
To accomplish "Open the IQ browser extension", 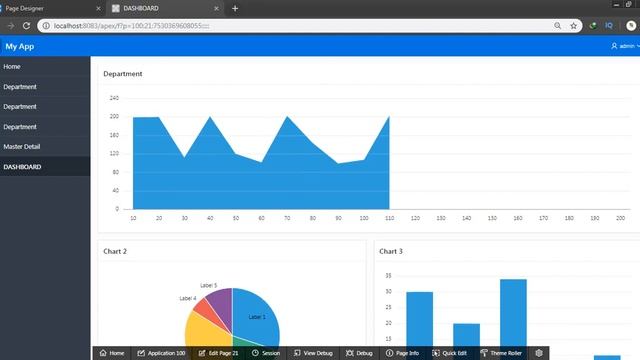I will [x=609, y=26].
